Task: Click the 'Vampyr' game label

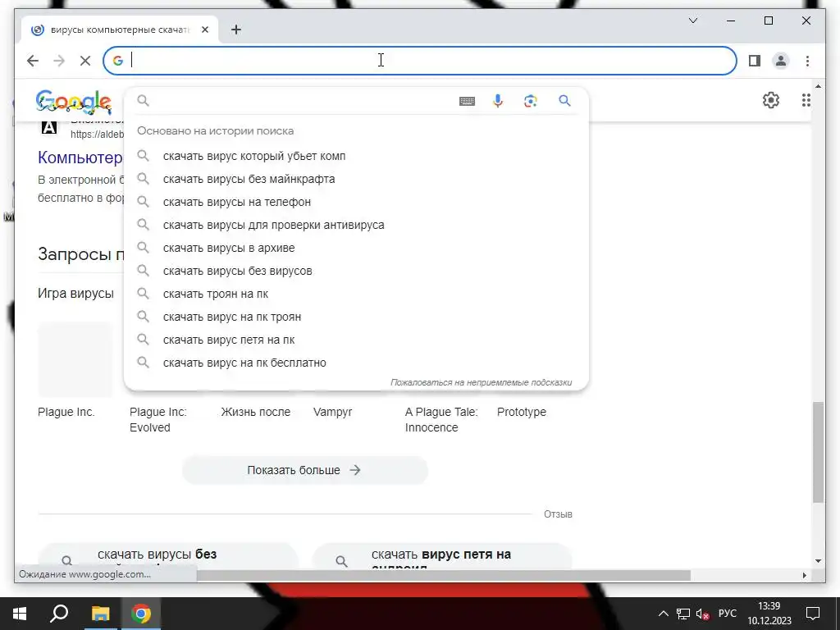Action: tap(333, 412)
